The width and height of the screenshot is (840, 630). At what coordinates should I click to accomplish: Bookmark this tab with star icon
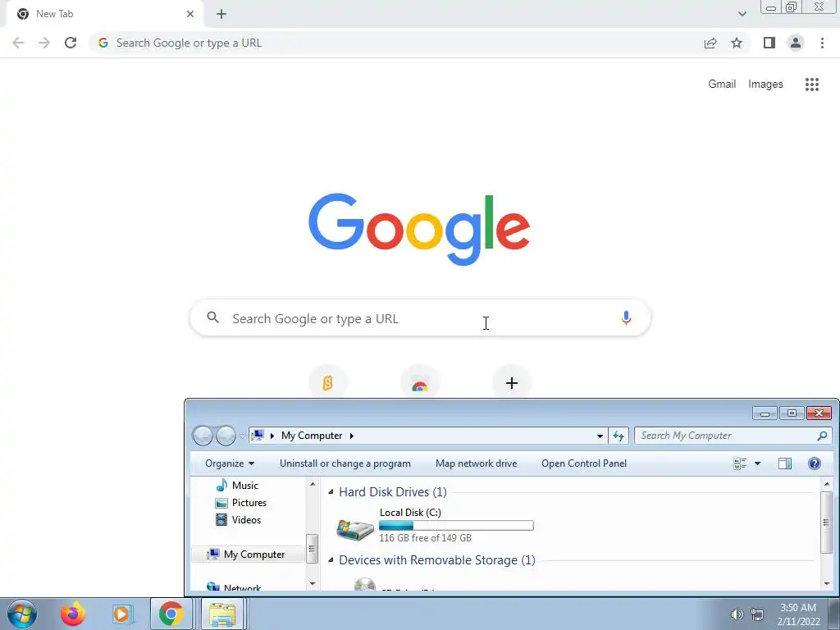[737, 43]
